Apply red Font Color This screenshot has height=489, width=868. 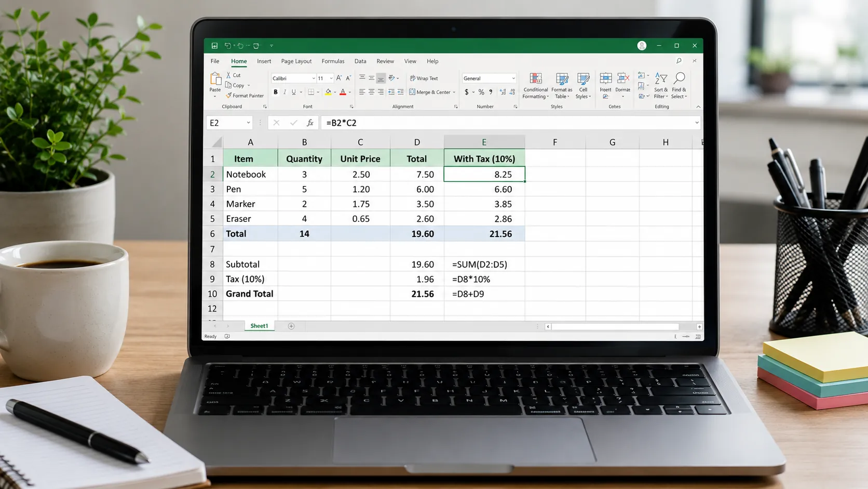click(x=343, y=92)
